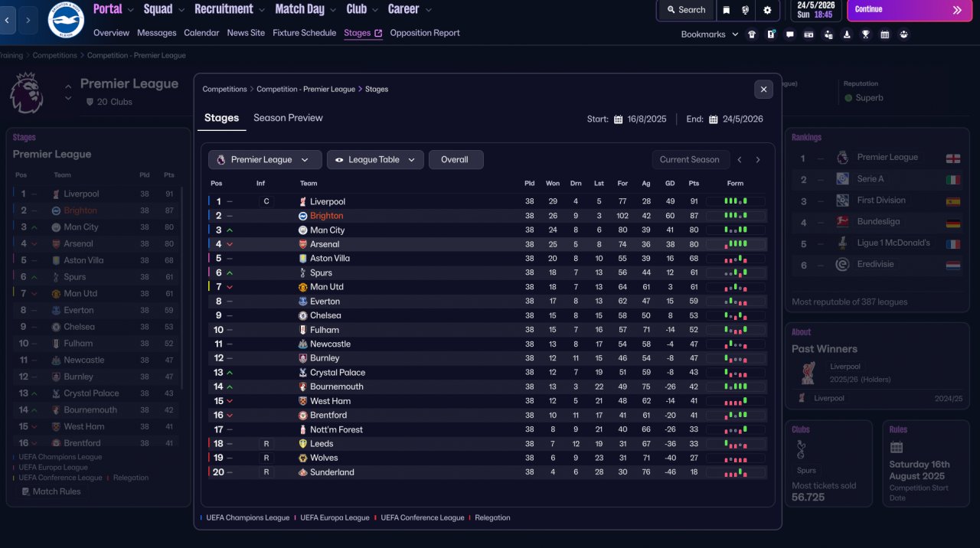Expand the Squad menu chevron
This screenshot has width=980, height=548.
[181, 10]
